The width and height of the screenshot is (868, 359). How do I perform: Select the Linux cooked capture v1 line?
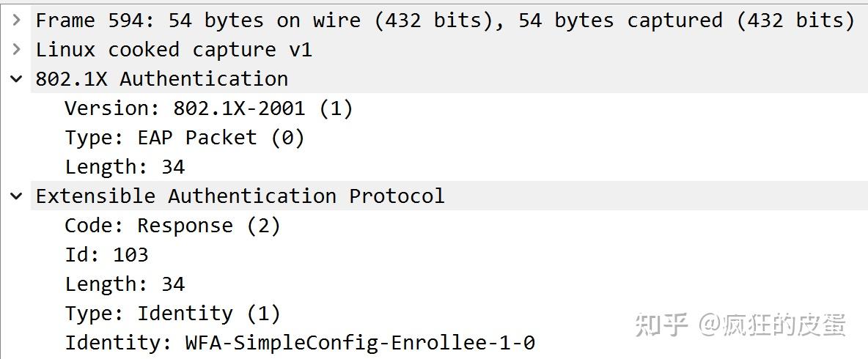174,50
